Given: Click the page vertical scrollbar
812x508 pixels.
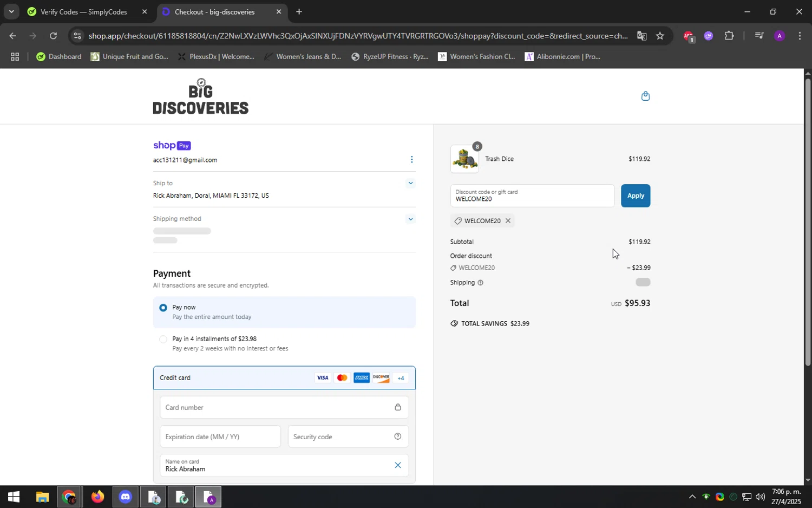Looking at the screenshot, I should [808, 222].
